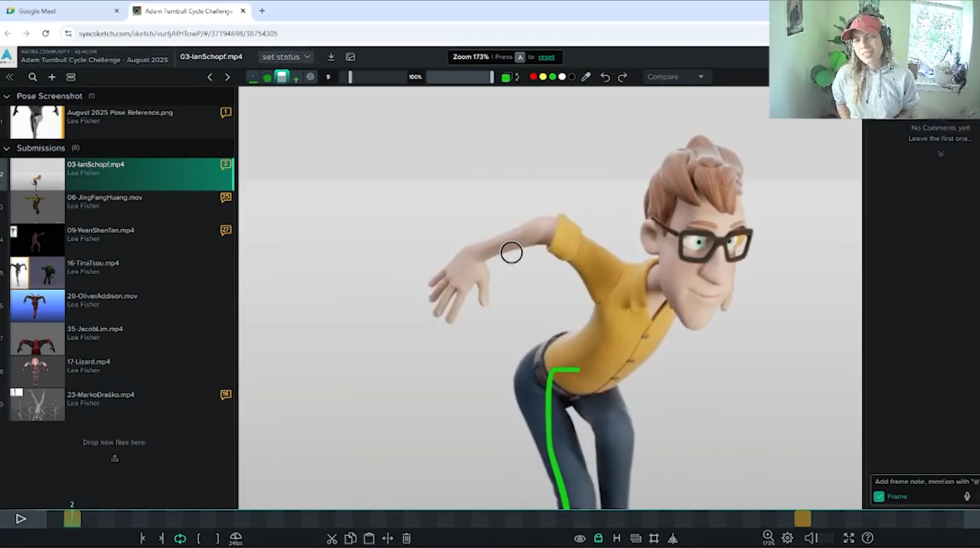The height and width of the screenshot is (548, 980).
Task: Pick the red drawing color
Action: coord(533,77)
